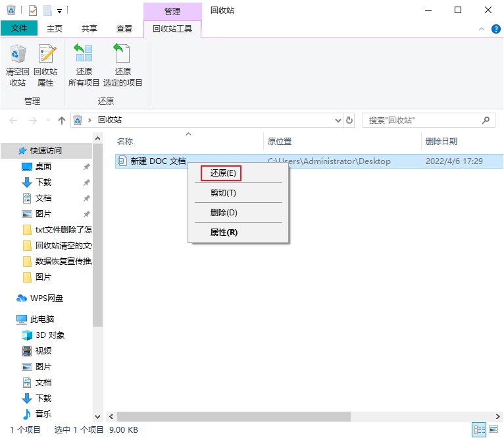
Task: Switch to Large icons view in status bar
Action: coord(493,429)
